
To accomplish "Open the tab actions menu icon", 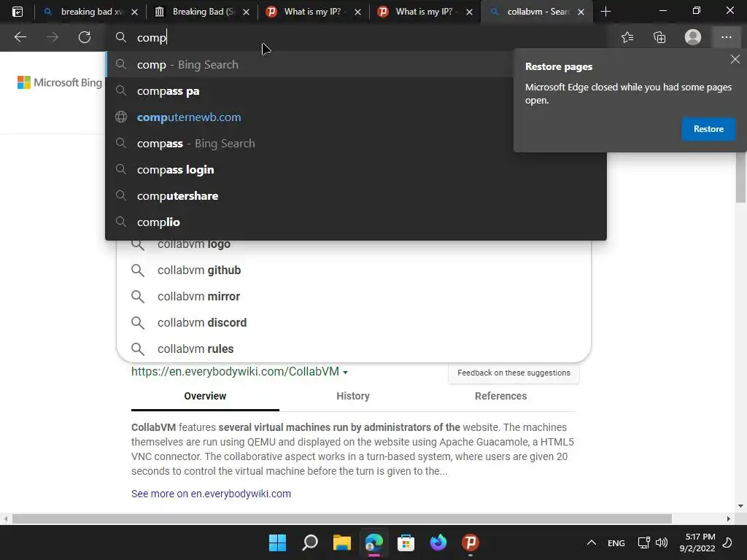I will [x=18, y=12].
